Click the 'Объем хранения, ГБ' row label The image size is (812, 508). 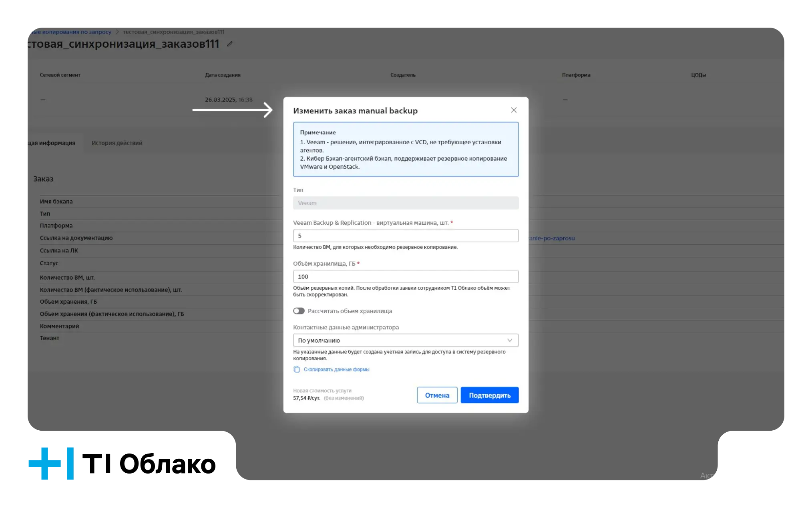(x=68, y=302)
